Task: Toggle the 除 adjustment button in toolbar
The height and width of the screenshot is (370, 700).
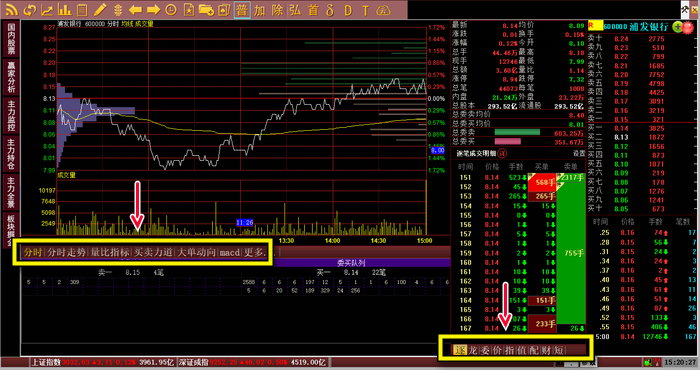Action: point(277,10)
